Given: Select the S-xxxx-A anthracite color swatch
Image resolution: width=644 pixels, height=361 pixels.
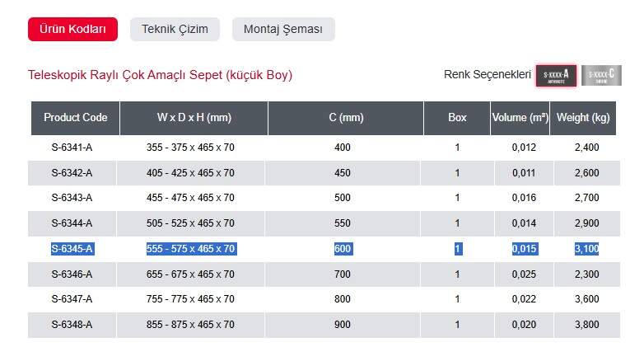Looking at the screenshot, I should click(557, 76).
